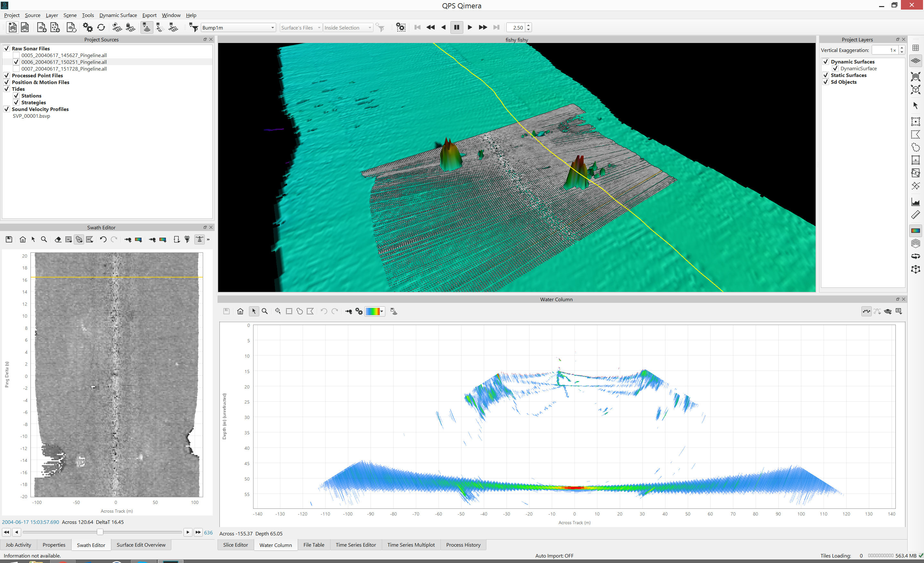The image size is (924, 563).
Task: Open the Surface Edit Overview tab
Action: click(x=141, y=545)
